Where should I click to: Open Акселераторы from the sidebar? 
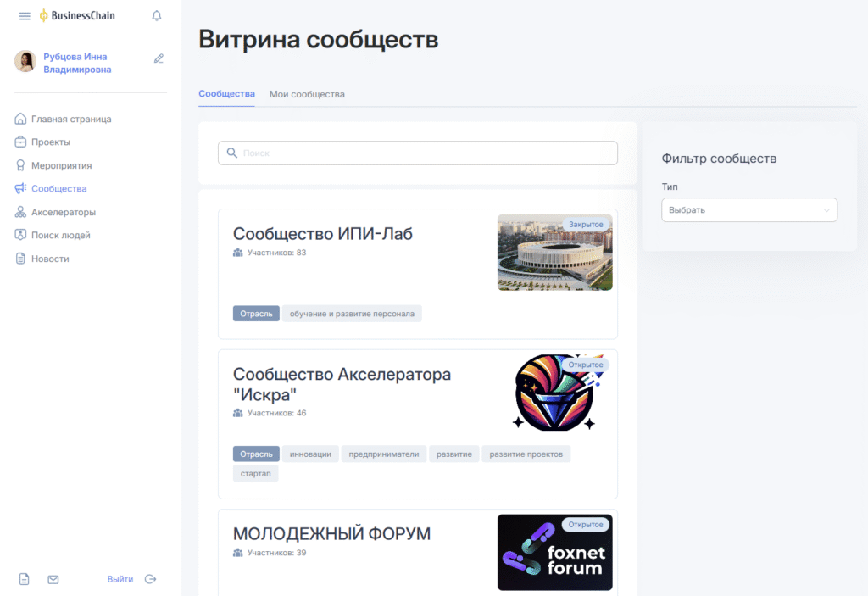click(x=63, y=212)
